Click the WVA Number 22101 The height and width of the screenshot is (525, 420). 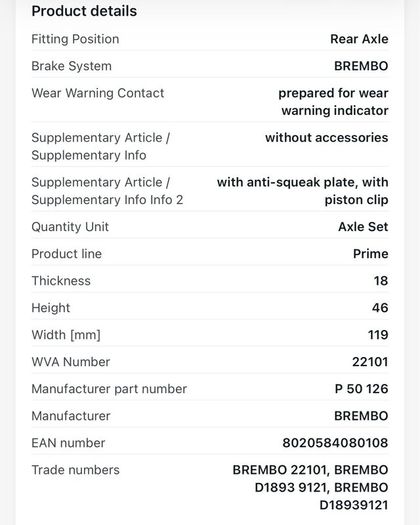pos(370,362)
